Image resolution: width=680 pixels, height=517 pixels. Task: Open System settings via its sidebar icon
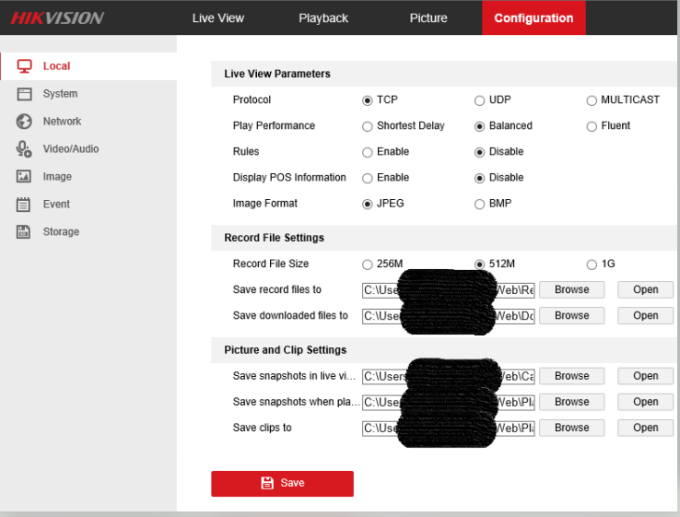24,94
